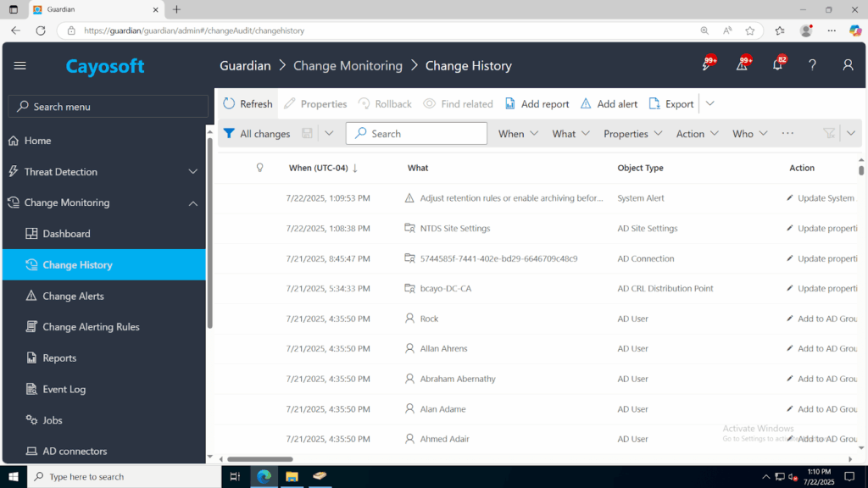Collapse Change Monitoring sidebar section
This screenshot has width=868, height=488.
pyautogui.click(x=104, y=202)
